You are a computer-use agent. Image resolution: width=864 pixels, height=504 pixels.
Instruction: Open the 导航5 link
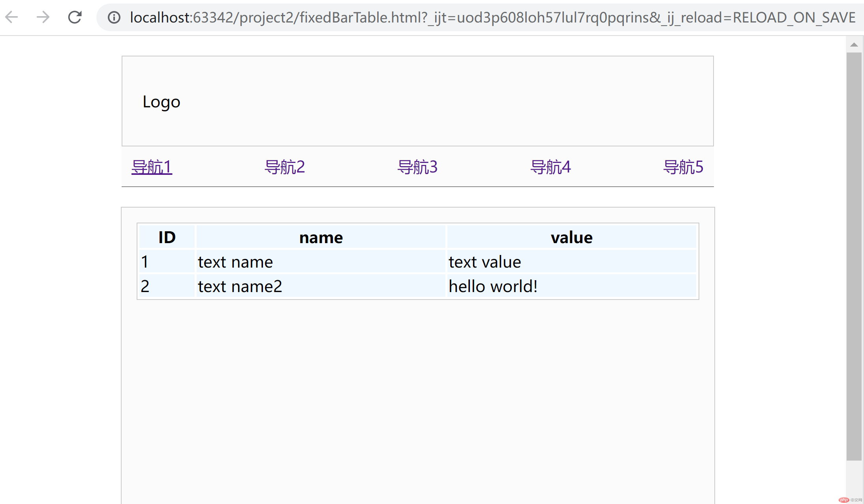click(x=683, y=167)
